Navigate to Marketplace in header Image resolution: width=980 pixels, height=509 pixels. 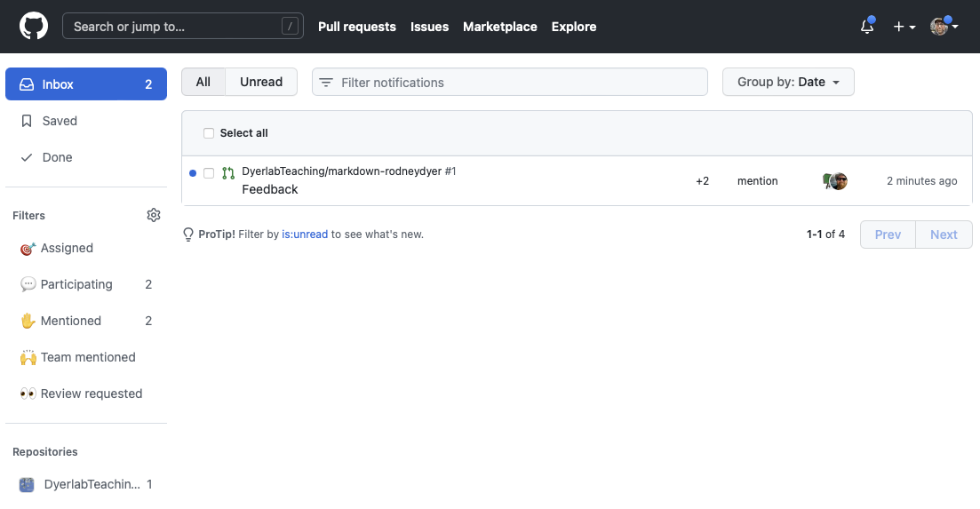tap(499, 27)
